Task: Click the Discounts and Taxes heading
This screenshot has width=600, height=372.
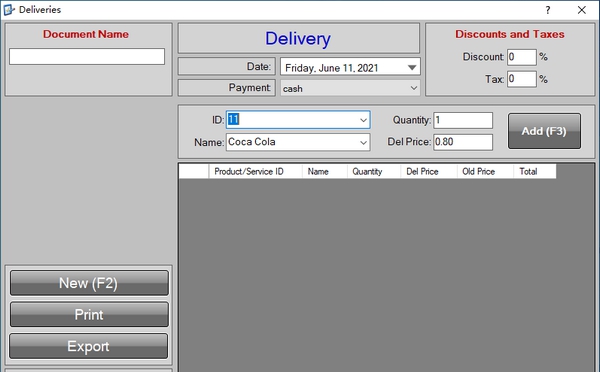Action: click(x=510, y=34)
